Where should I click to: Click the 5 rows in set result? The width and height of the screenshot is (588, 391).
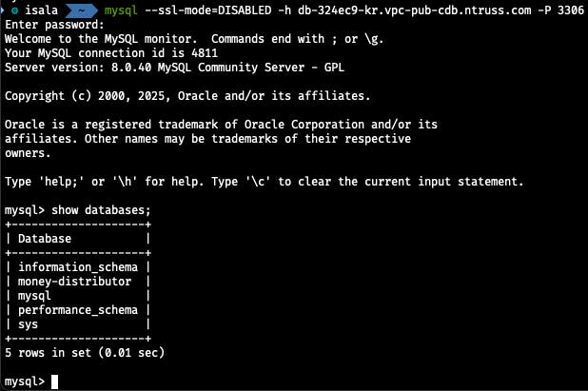click(85, 353)
